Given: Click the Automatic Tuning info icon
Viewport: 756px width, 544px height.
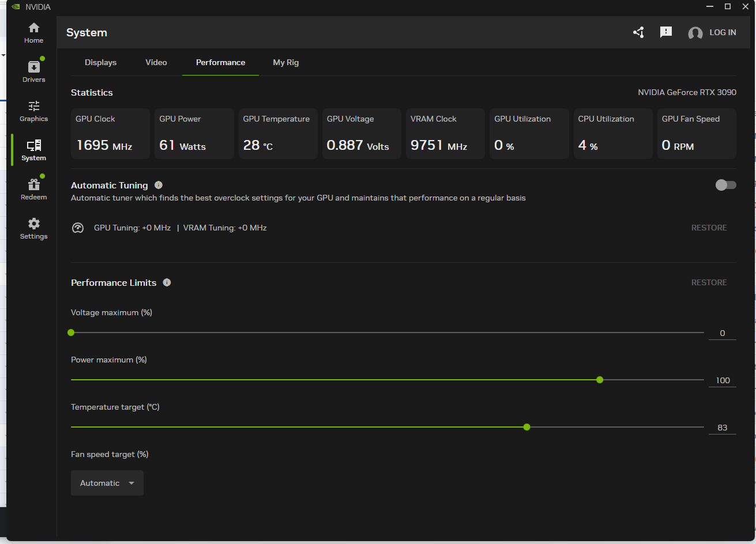Looking at the screenshot, I should (x=159, y=185).
